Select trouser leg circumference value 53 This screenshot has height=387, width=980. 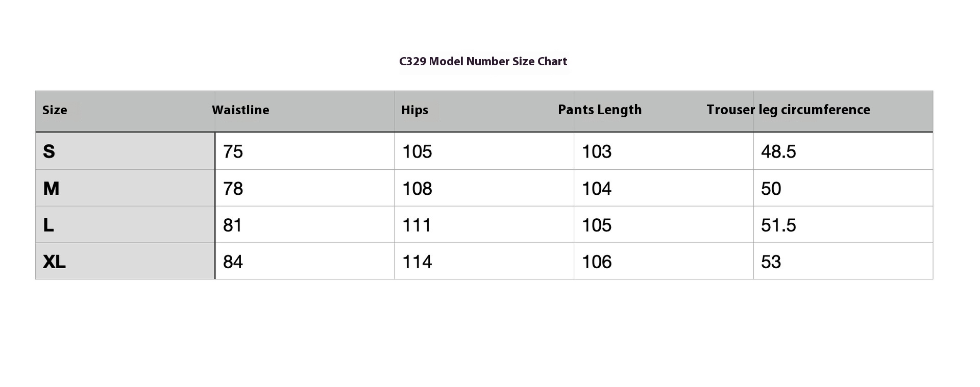(771, 262)
